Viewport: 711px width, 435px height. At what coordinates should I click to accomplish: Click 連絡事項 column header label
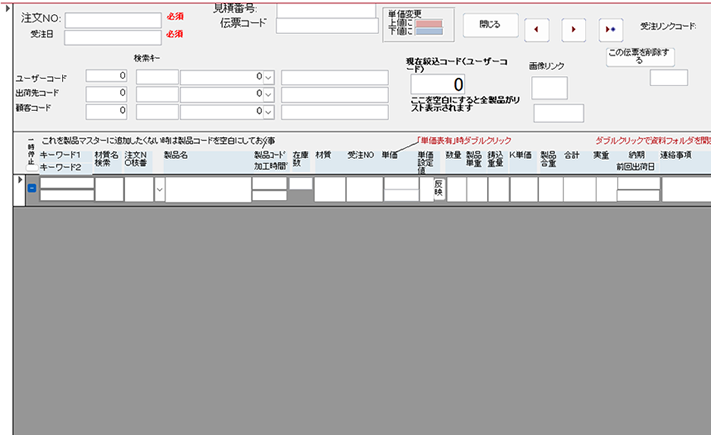point(676,155)
